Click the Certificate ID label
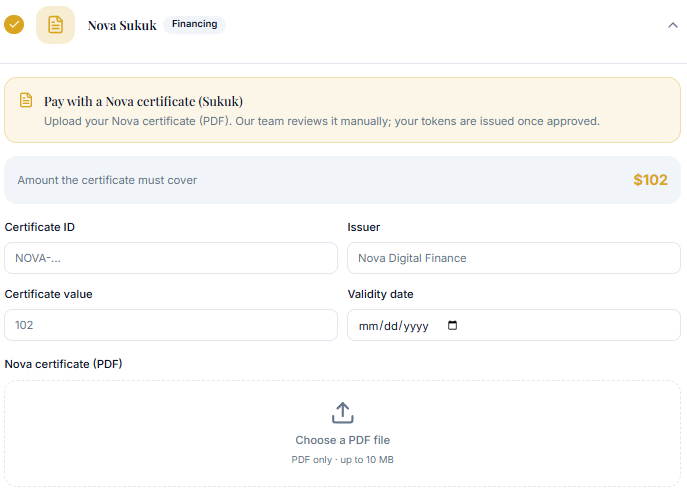This screenshot has height=495, width=687. coord(39,227)
